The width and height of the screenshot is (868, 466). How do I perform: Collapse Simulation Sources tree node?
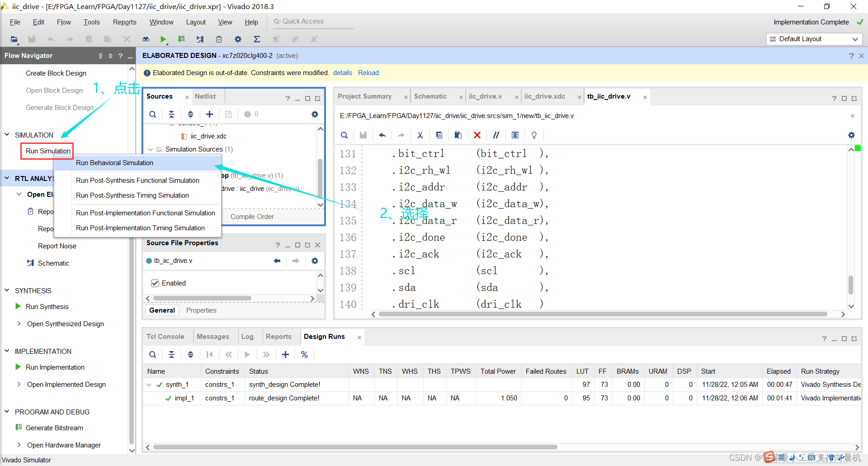pyautogui.click(x=151, y=149)
